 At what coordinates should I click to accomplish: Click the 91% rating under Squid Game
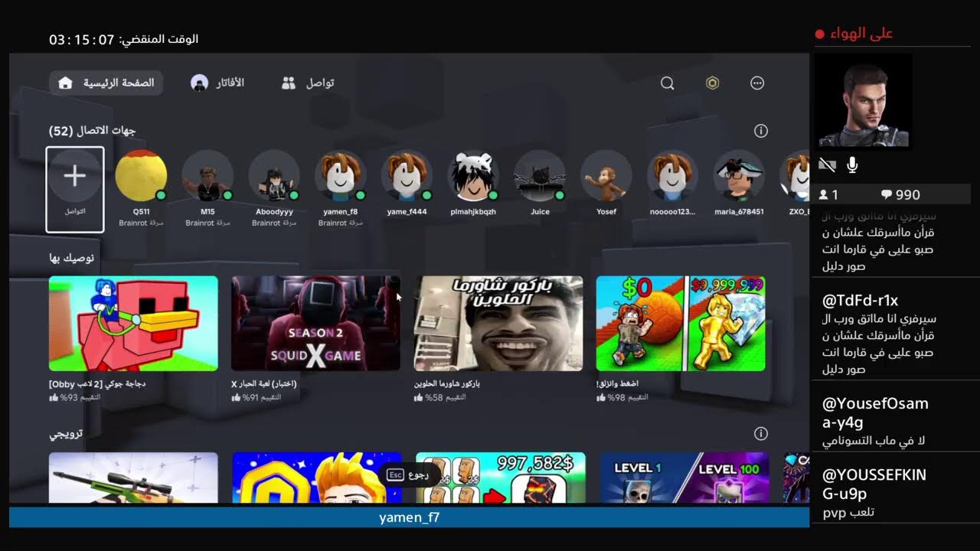(256, 397)
